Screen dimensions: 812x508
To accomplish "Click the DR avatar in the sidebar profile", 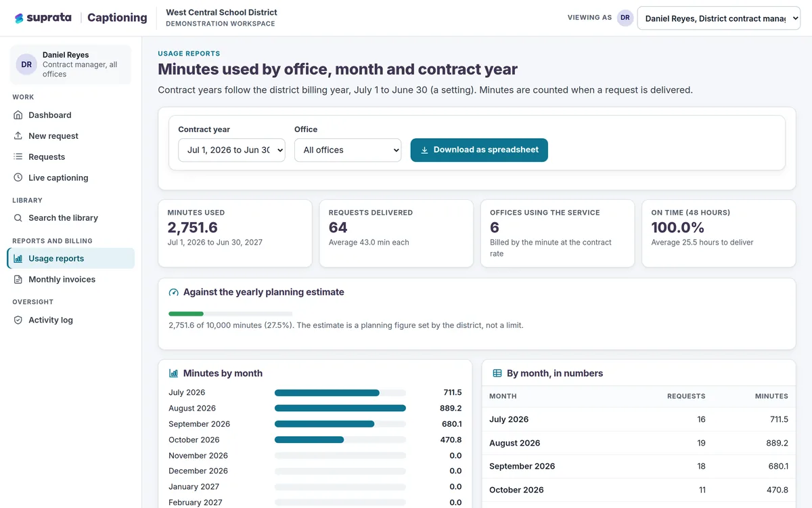I will pos(26,64).
